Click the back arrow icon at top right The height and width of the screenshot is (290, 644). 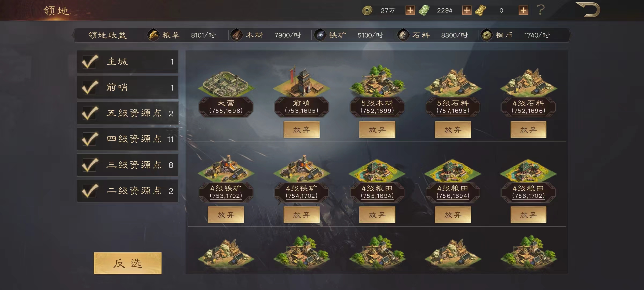(588, 10)
